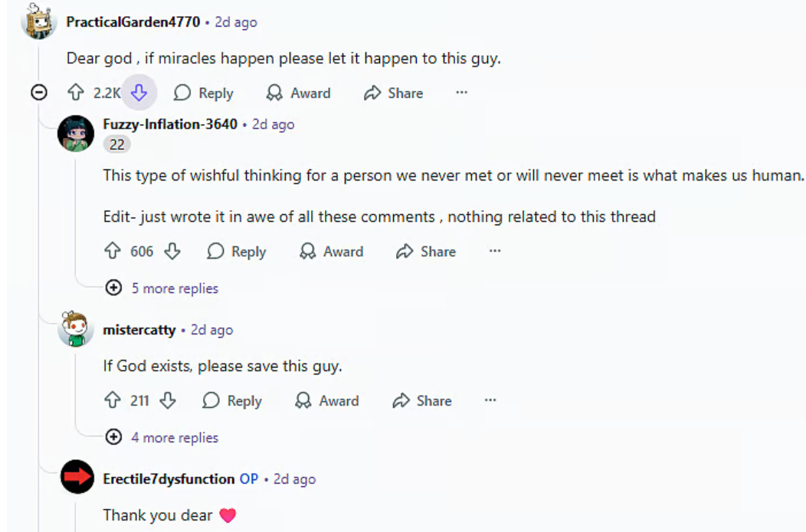Viewport: 806px width, 532px height.
Task: Open more options on mistercatty's comment
Action: [x=490, y=400]
